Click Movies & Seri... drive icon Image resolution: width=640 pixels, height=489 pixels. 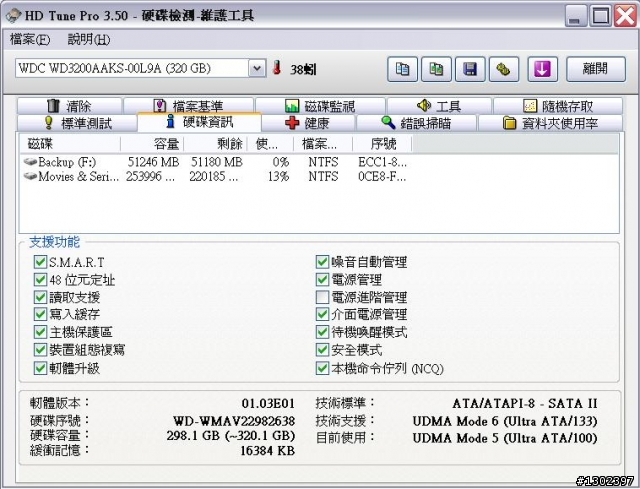(30, 176)
